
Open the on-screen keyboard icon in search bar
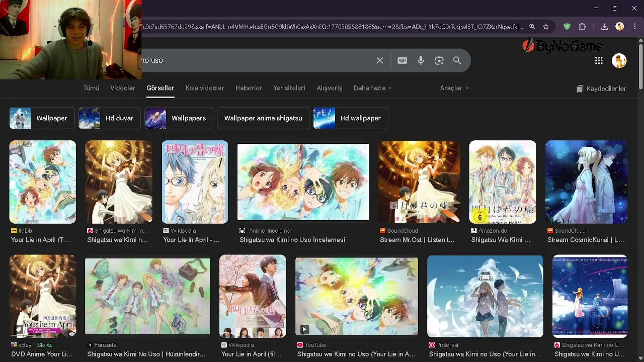coord(402,60)
